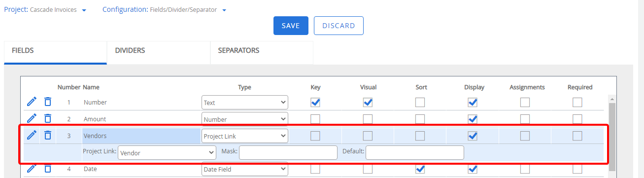Toggle the Display checkbox for Vendors row
644x178 pixels.
click(473, 136)
